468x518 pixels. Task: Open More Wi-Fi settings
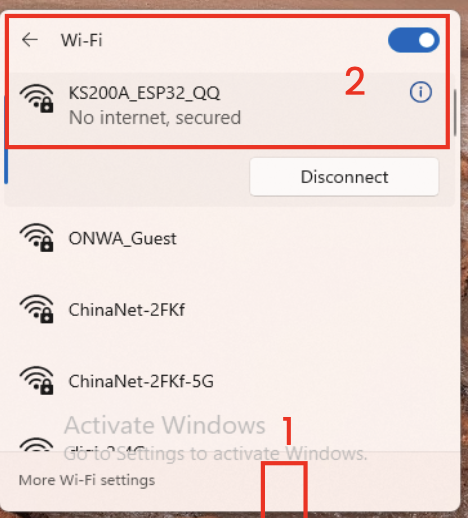87,480
